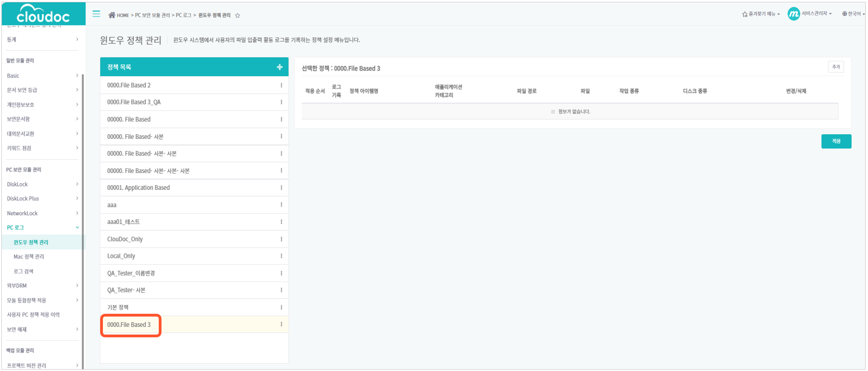Click PC 로그 breadcrumb link
This screenshot has width=868, height=371.
click(x=183, y=15)
